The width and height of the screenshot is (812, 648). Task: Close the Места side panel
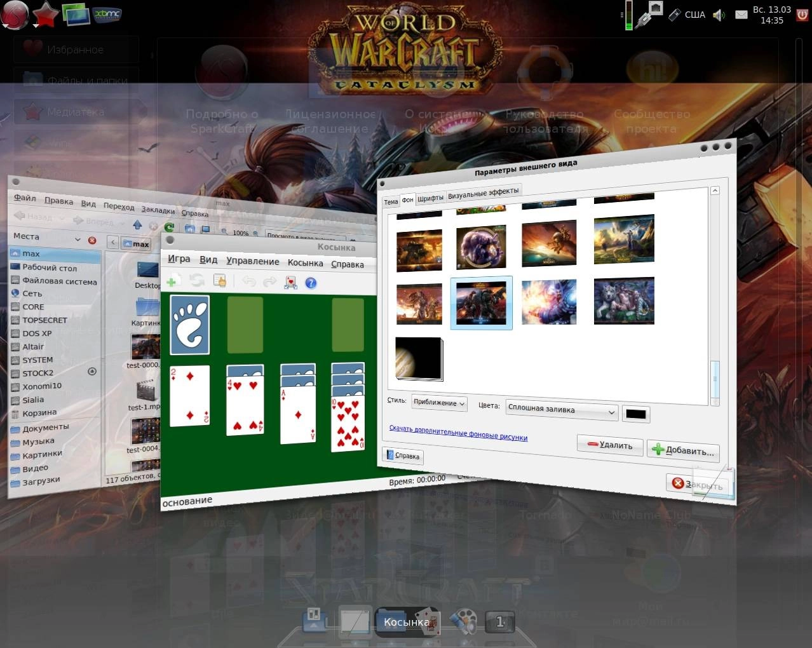[x=92, y=240]
